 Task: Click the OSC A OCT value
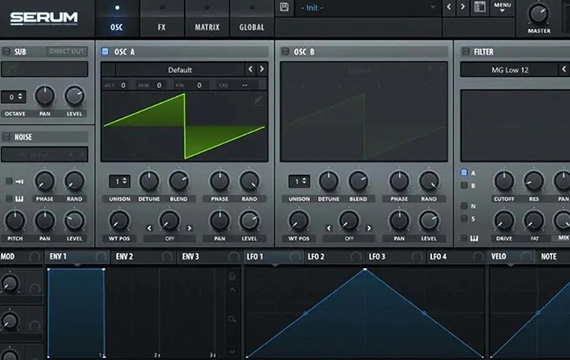pos(123,85)
